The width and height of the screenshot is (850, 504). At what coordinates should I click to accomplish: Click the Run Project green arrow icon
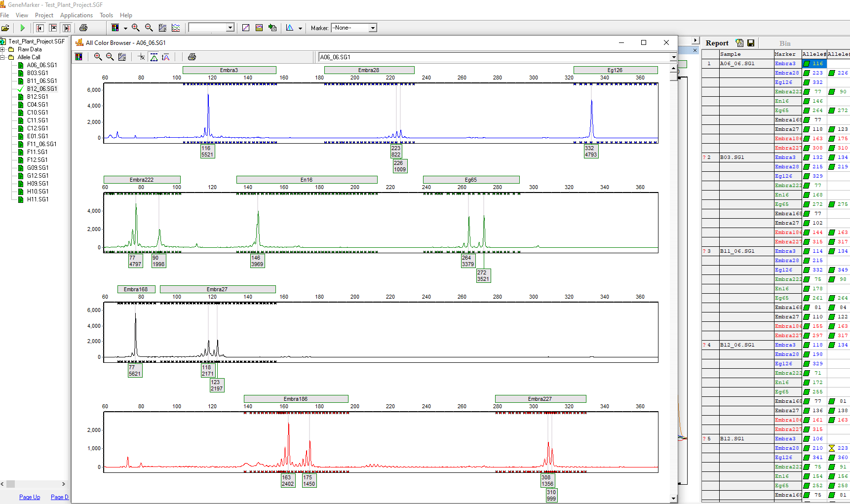[22, 28]
